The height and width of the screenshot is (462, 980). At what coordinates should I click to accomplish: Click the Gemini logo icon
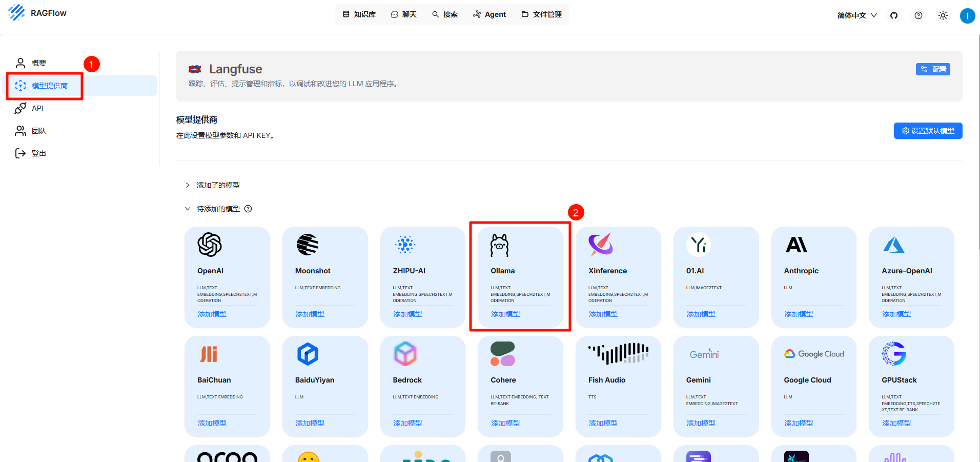pos(704,354)
